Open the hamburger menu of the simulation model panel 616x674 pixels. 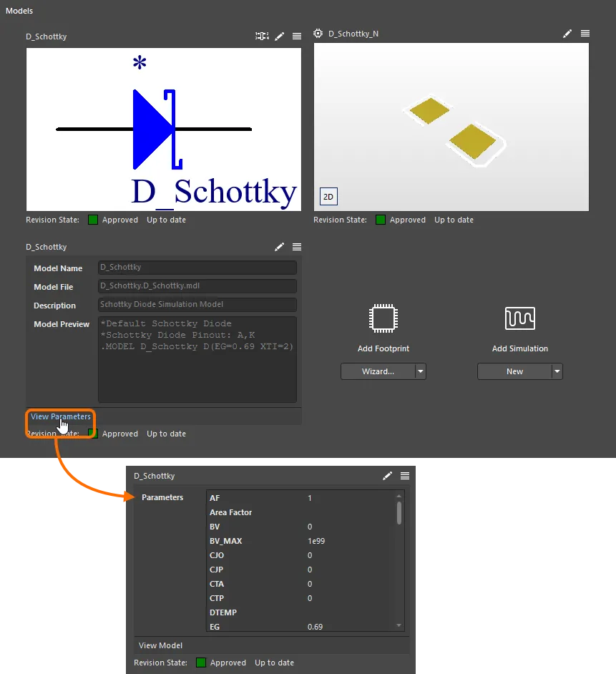[297, 246]
